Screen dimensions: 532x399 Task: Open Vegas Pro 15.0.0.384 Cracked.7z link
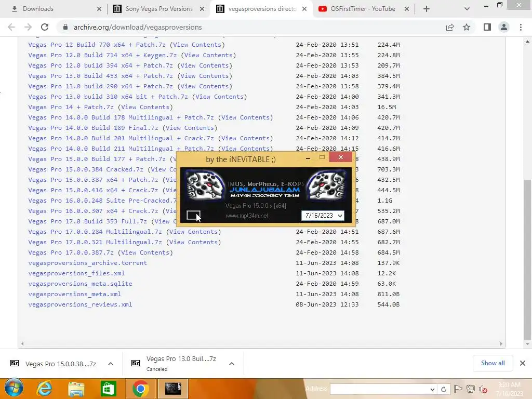click(86, 169)
